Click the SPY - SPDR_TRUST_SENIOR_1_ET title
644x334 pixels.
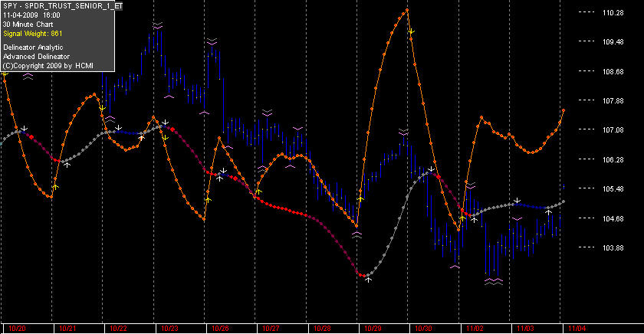(62, 6)
